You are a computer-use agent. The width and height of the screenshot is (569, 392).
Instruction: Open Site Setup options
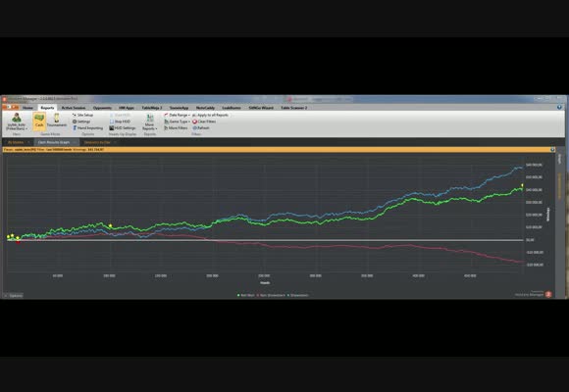click(82, 115)
